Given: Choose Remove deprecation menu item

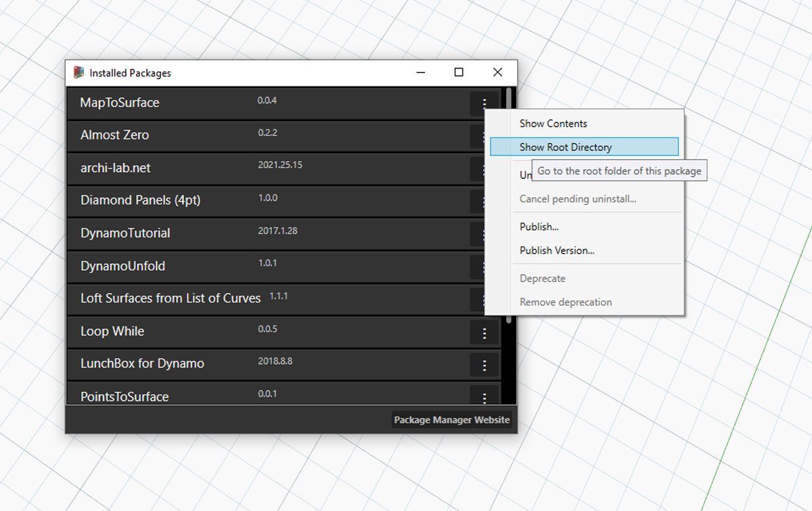Looking at the screenshot, I should [565, 302].
